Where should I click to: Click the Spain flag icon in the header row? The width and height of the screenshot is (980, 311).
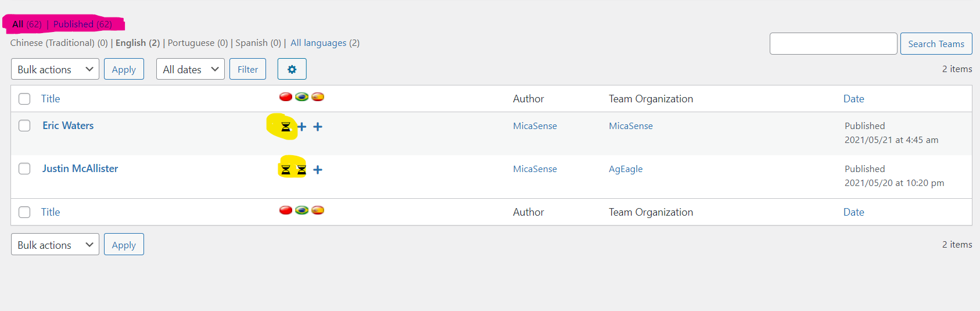point(318,97)
